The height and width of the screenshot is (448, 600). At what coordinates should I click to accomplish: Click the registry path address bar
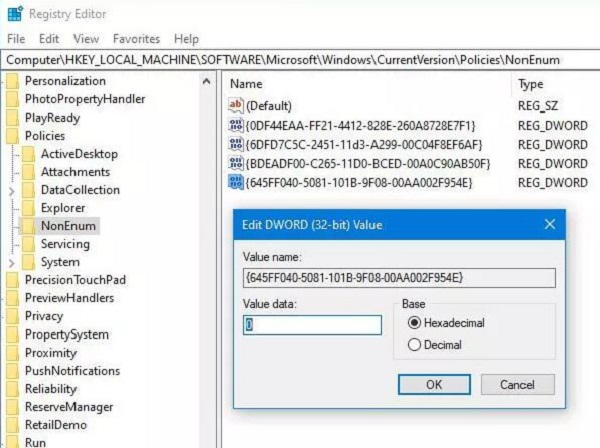coord(300,60)
